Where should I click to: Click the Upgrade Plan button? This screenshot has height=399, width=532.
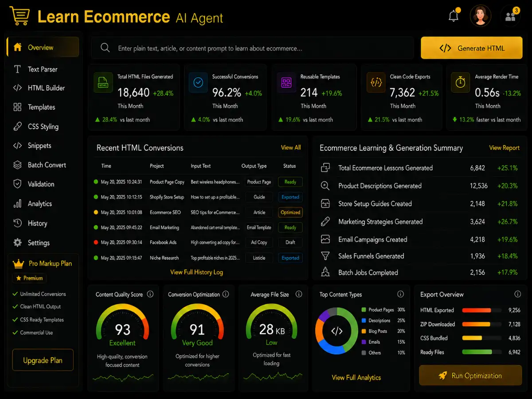click(43, 360)
